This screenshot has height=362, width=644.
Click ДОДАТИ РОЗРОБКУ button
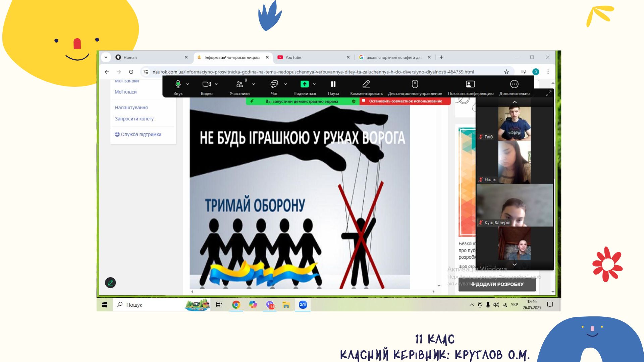pos(497,284)
